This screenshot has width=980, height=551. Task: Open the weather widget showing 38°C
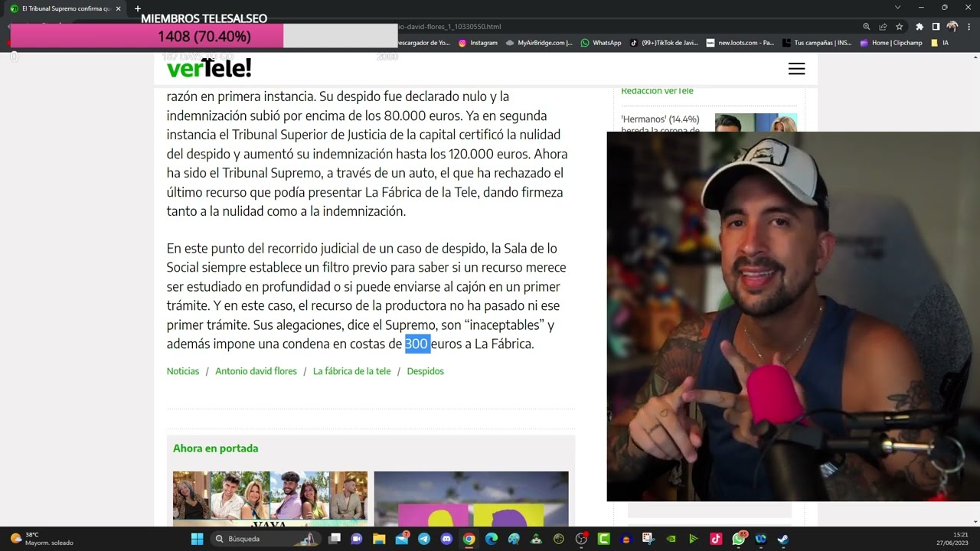click(42, 539)
